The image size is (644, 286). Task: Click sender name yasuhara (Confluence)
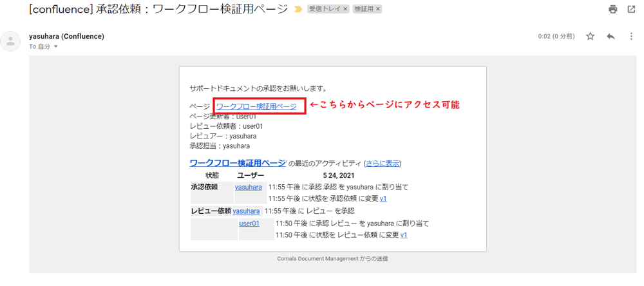coord(66,36)
